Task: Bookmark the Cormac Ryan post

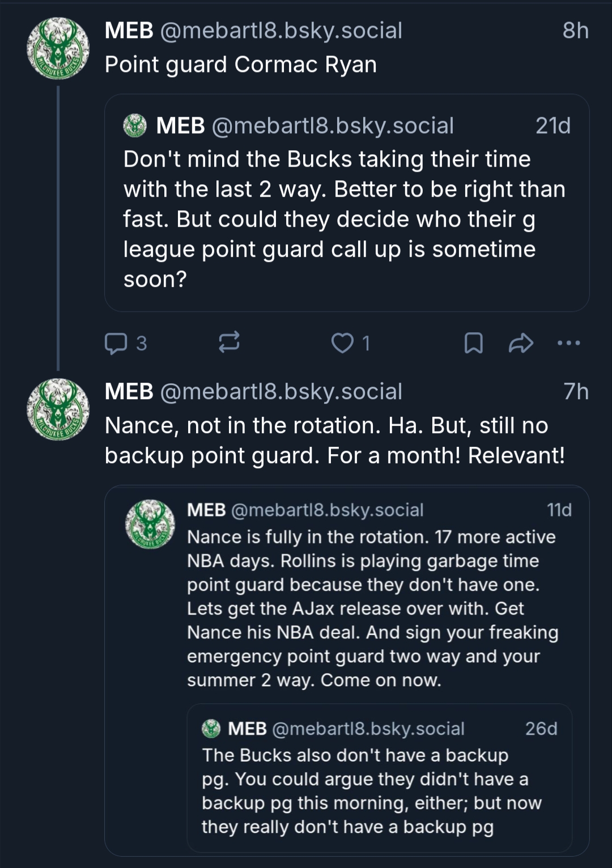Action: pyautogui.click(x=473, y=343)
